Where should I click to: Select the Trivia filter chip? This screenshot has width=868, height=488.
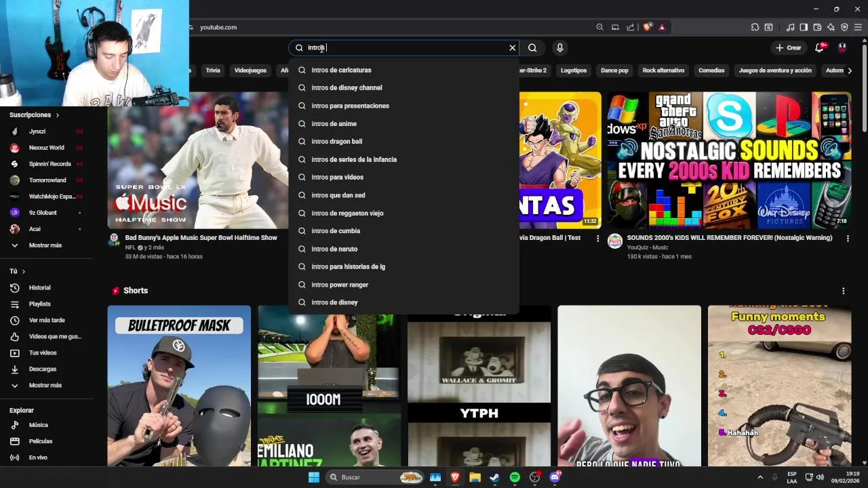(213, 70)
